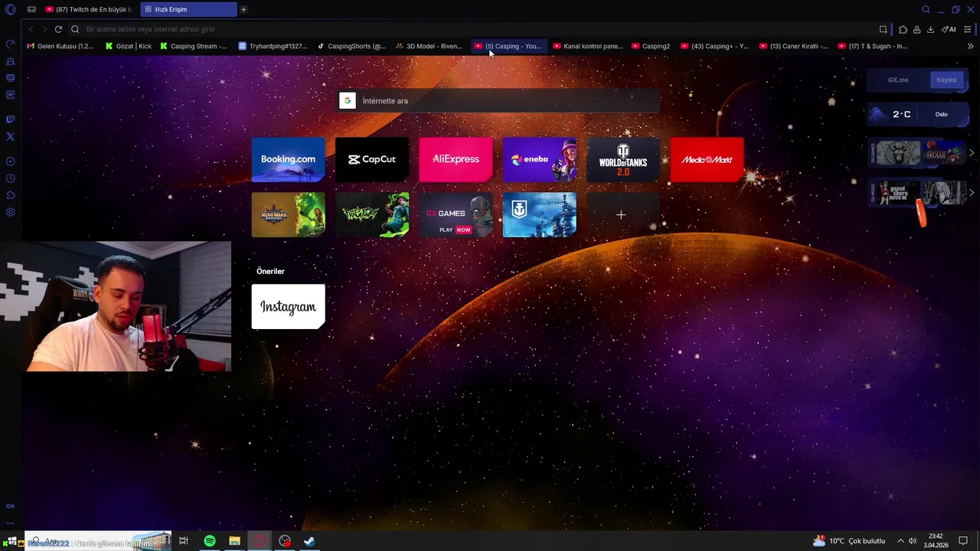Open the 10°C Çok bulutlu taskbar weather

coord(849,541)
